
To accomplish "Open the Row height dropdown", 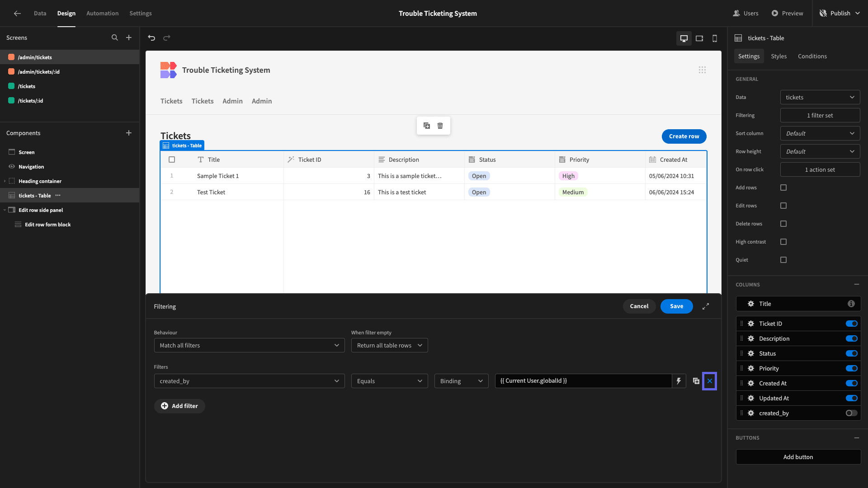I will point(820,151).
